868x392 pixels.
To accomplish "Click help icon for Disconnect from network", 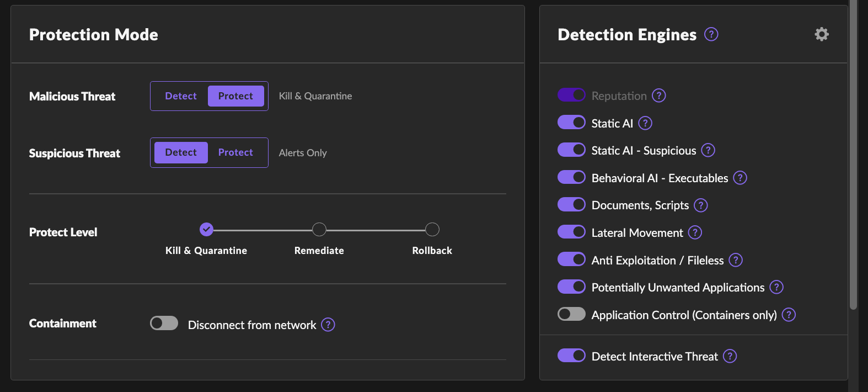I will click(328, 325).
